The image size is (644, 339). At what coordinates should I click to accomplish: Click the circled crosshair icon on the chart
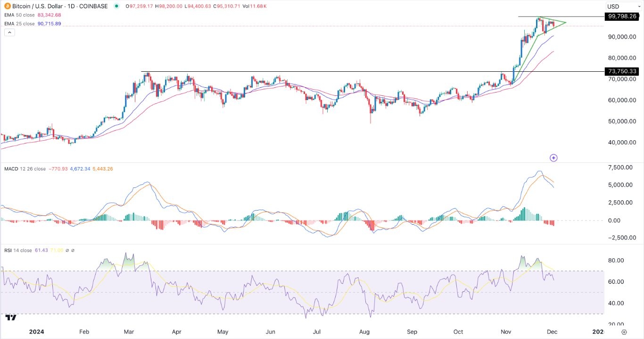553,158
